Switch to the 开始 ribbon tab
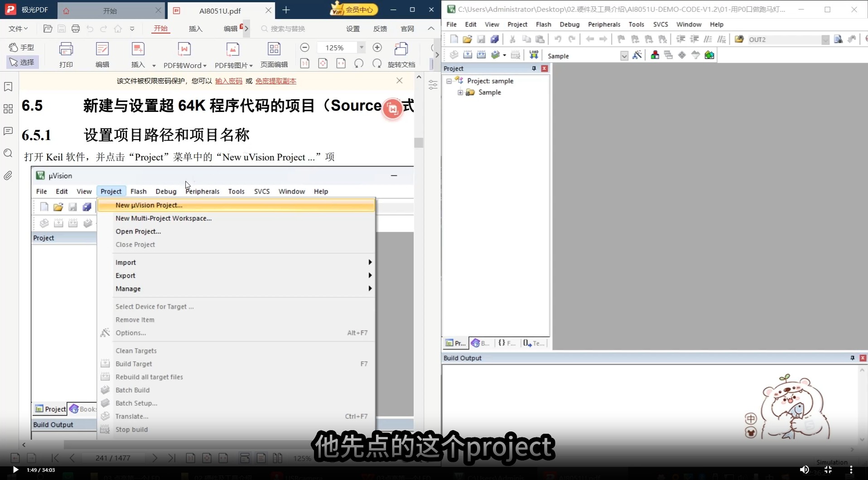This screenshot has width=868, height=480. (x=160, y=29)
